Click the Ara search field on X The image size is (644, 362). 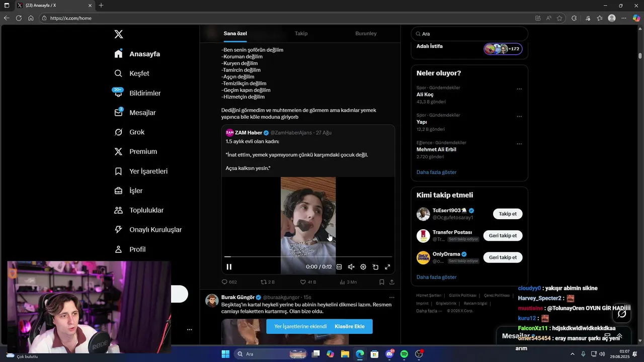click(469, 34)
